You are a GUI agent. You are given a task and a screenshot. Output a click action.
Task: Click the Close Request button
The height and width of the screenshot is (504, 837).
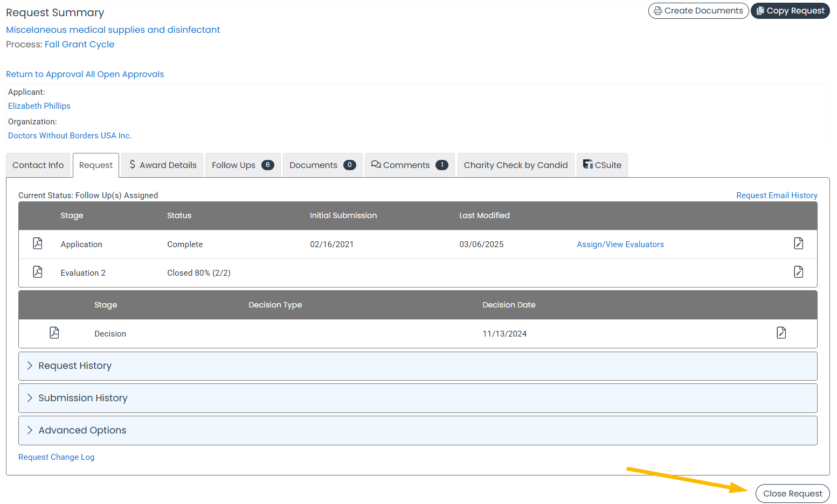792,494
